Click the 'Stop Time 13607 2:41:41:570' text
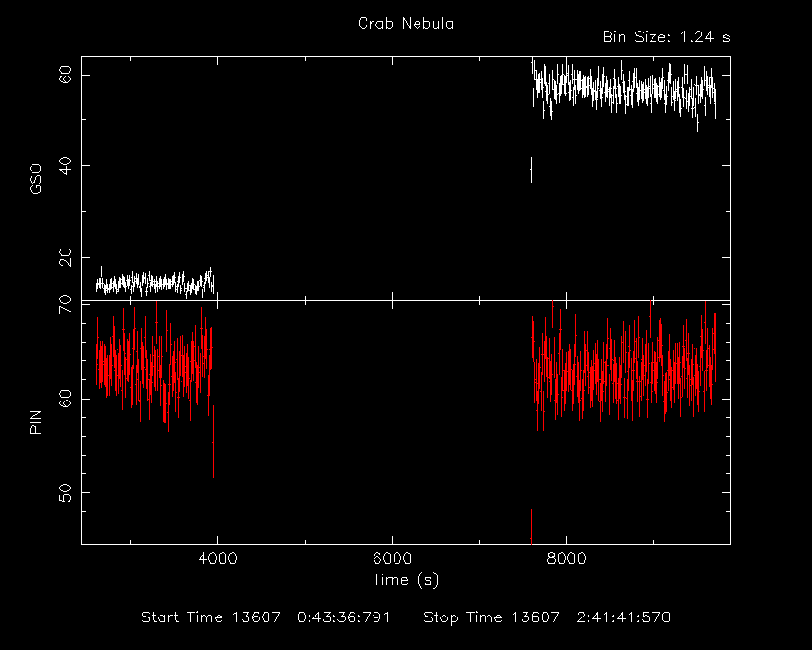 (546, 617)
